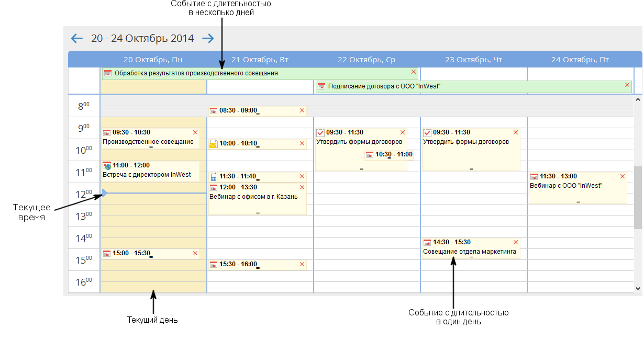The image size is (644, 340).
Task: Click the 8:00 hour label
Action: point(84,106)
